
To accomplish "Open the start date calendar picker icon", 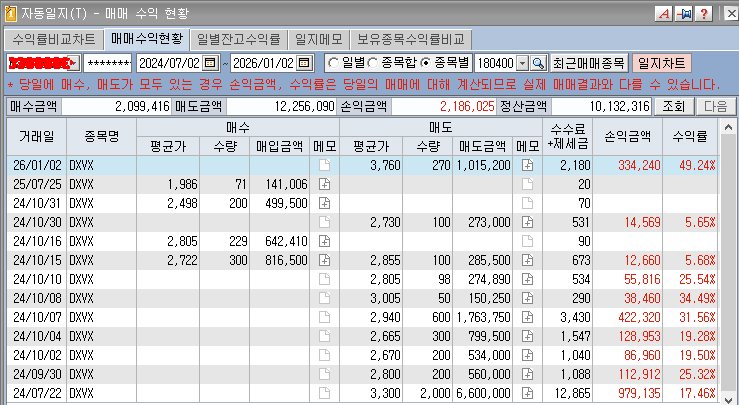I will tap(211, 63).
